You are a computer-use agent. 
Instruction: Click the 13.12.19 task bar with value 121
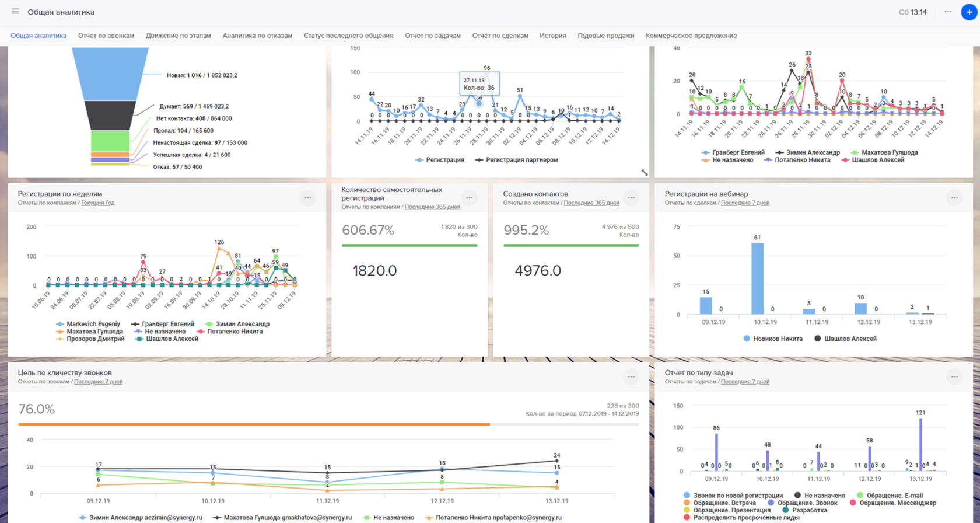921,445
